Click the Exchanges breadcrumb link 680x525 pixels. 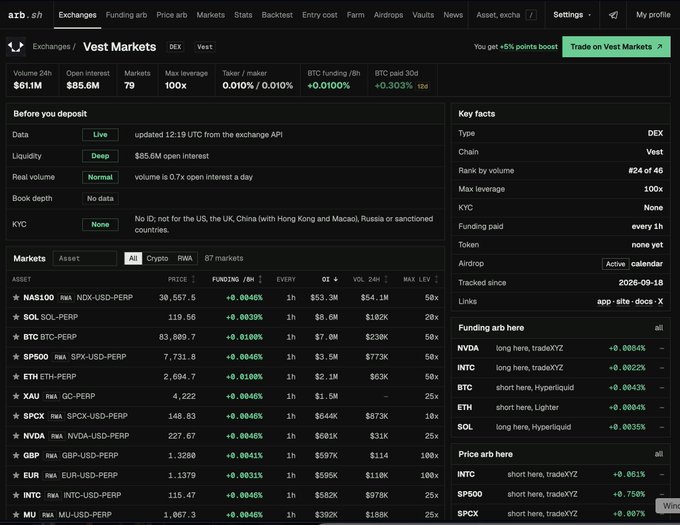pyautogui.click(x=51, y=46)
